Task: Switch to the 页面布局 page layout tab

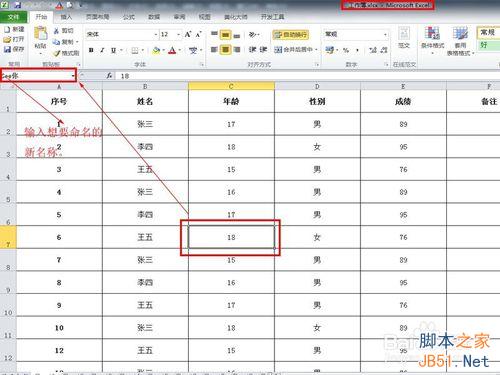Action: tap(98, 17)
